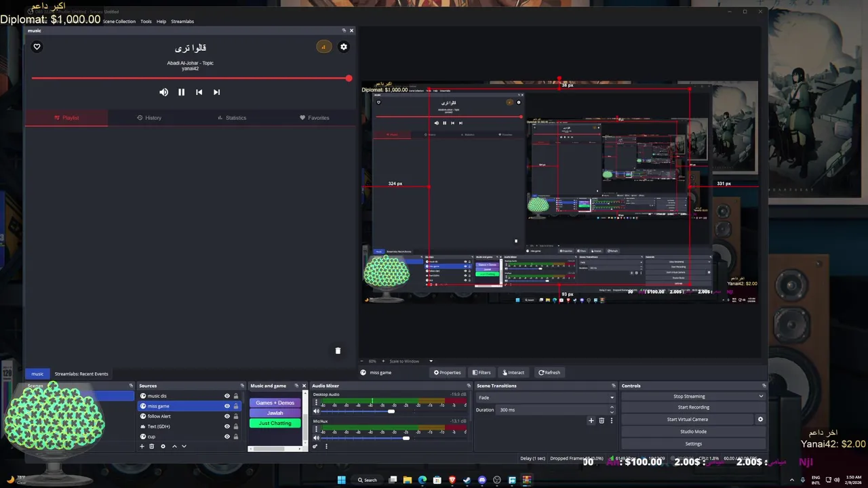Click the round orange avatar in music dock

(x=323, y=47)
